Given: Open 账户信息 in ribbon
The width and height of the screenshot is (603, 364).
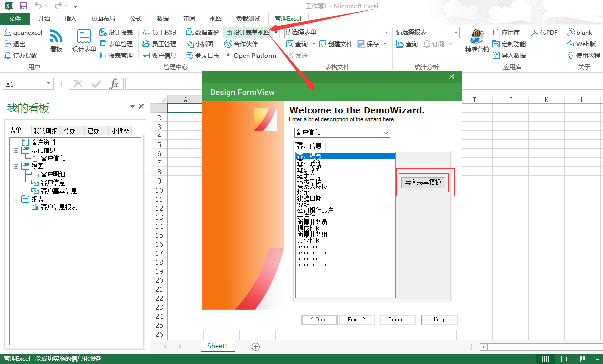Looking at the screenshot, I should 160,55.
